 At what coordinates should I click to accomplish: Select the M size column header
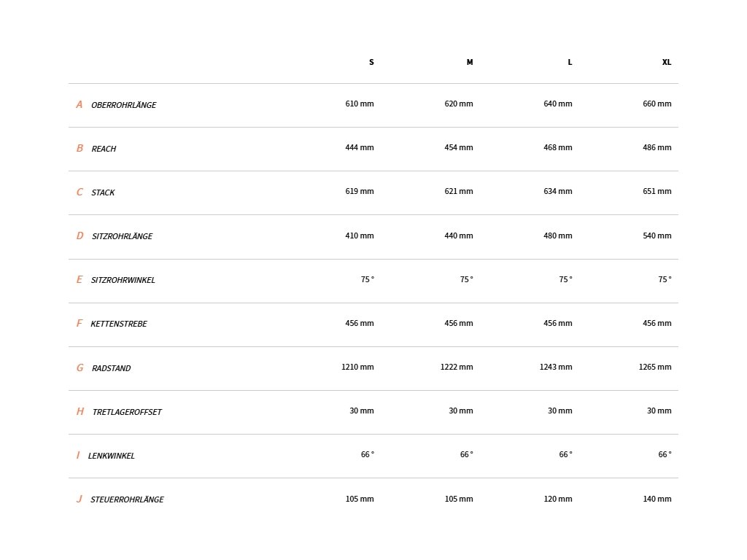coord(470,63)
